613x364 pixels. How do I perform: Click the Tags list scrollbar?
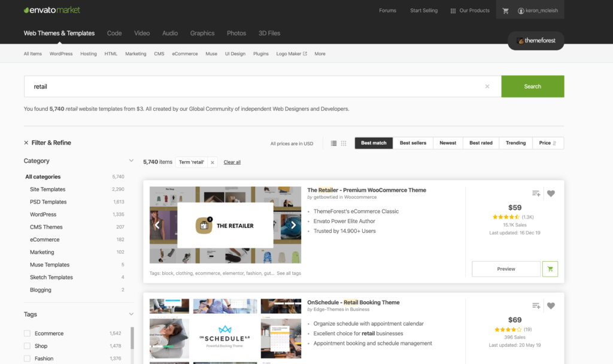coord(132,338)
